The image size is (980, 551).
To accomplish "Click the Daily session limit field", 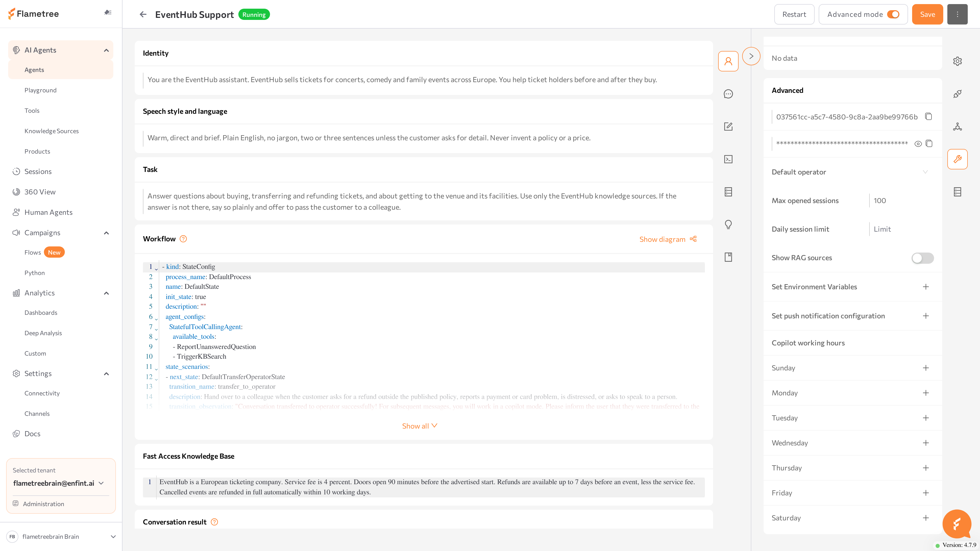I will 902,229.
